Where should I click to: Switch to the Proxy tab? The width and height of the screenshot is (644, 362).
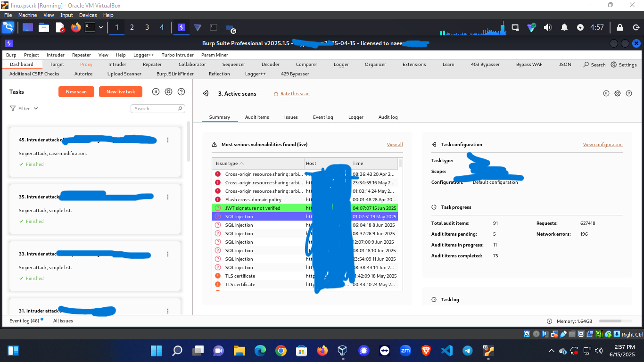point(86,64)
